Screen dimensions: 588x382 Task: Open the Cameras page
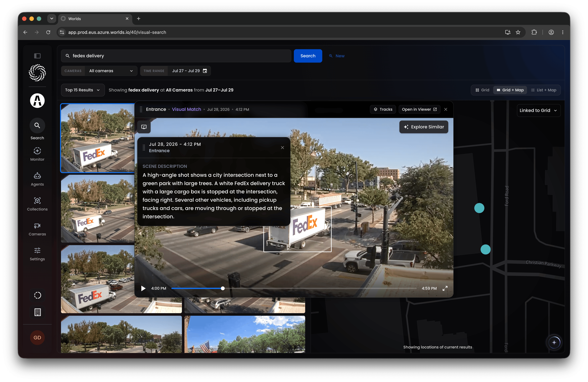(x=37, y=229)
